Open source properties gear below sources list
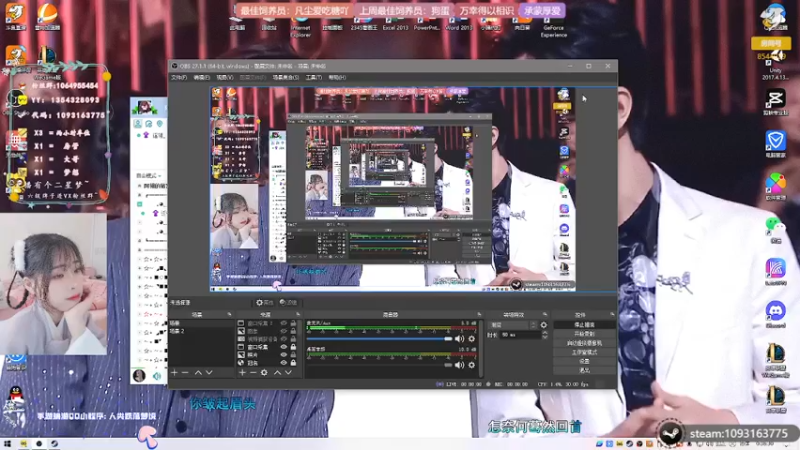This screenshot has width=800, height=450. click(264, 373)
